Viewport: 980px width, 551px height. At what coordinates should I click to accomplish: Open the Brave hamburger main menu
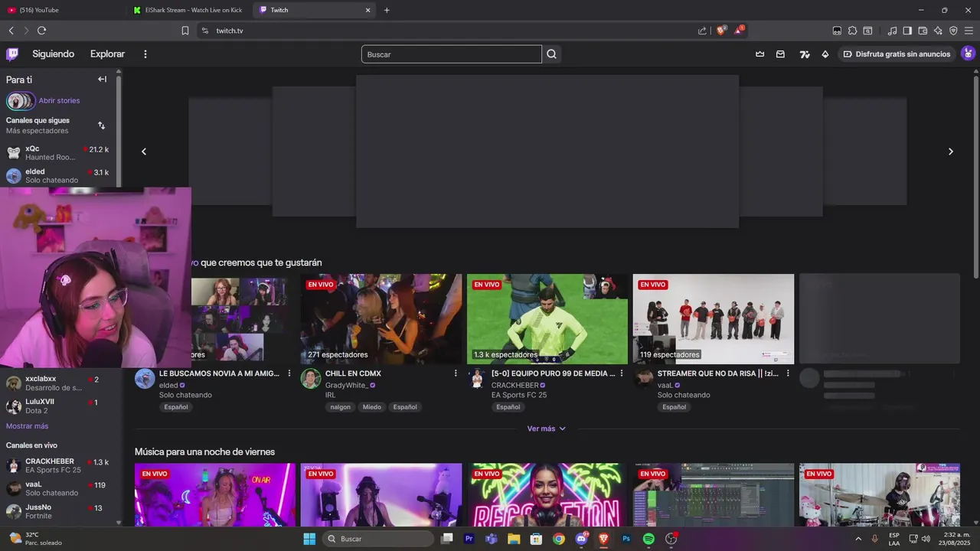[x=969, y=31]
